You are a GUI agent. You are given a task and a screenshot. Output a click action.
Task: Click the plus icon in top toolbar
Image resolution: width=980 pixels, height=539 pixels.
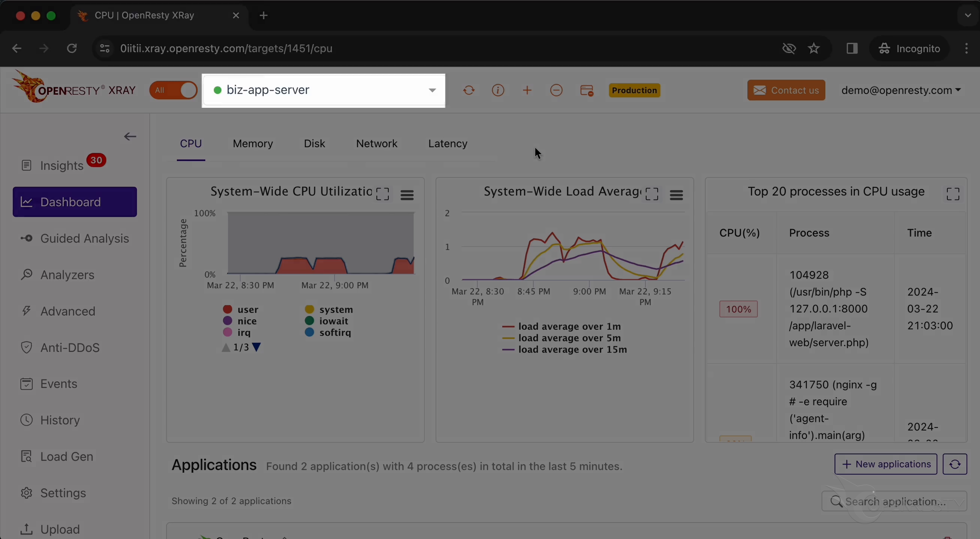tap(527, 91)
